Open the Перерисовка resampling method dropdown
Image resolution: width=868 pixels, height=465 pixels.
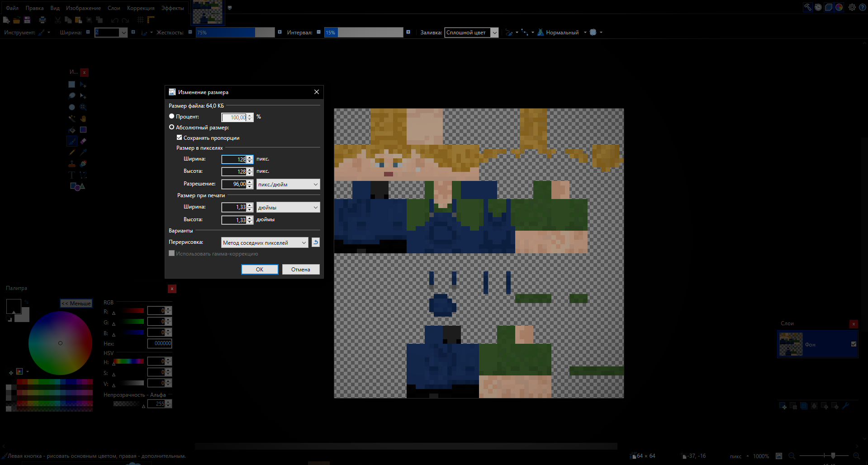click(265, 242)
